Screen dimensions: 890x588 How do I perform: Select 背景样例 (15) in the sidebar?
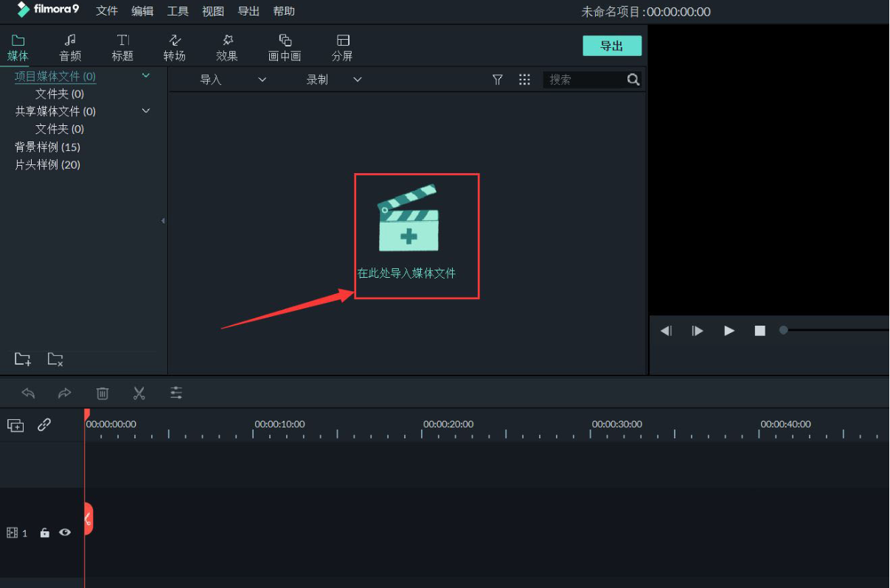coord(47,147)
